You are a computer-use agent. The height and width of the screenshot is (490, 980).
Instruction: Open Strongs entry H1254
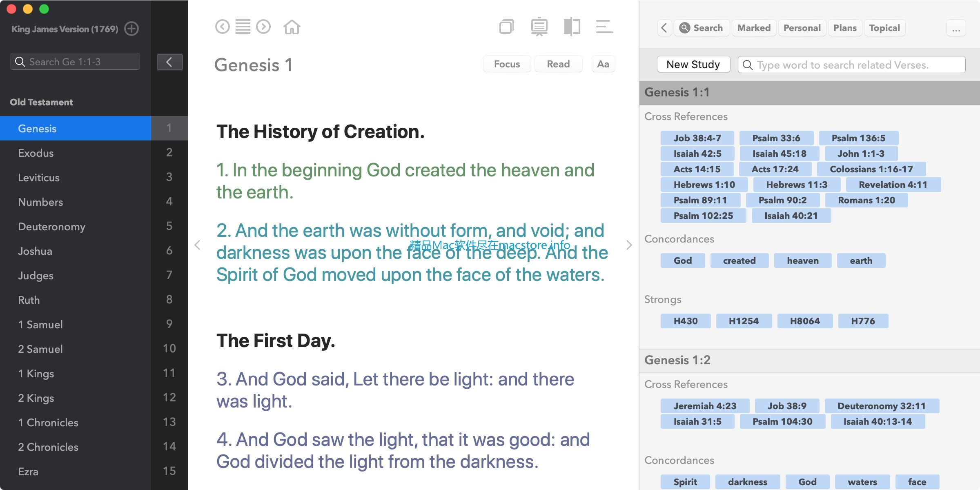click(744, 321)
